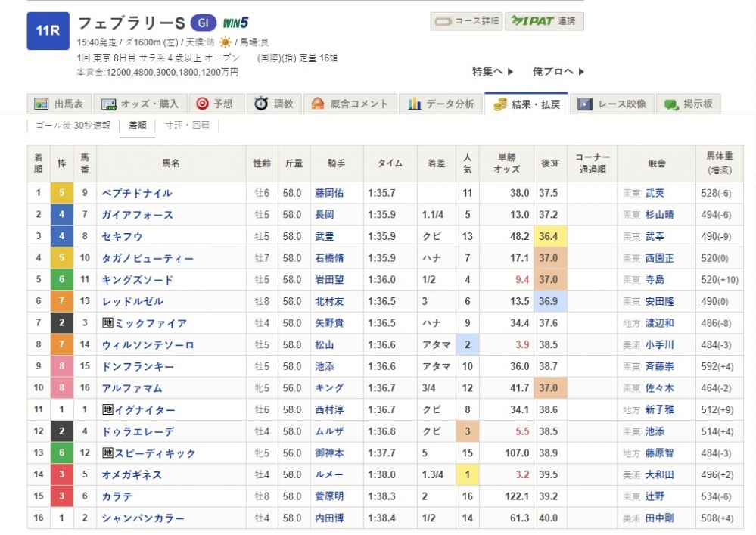Screen dimensions: 756x535
Task: Open jockey 藤岡佑 profile
Action: [329, 193]
